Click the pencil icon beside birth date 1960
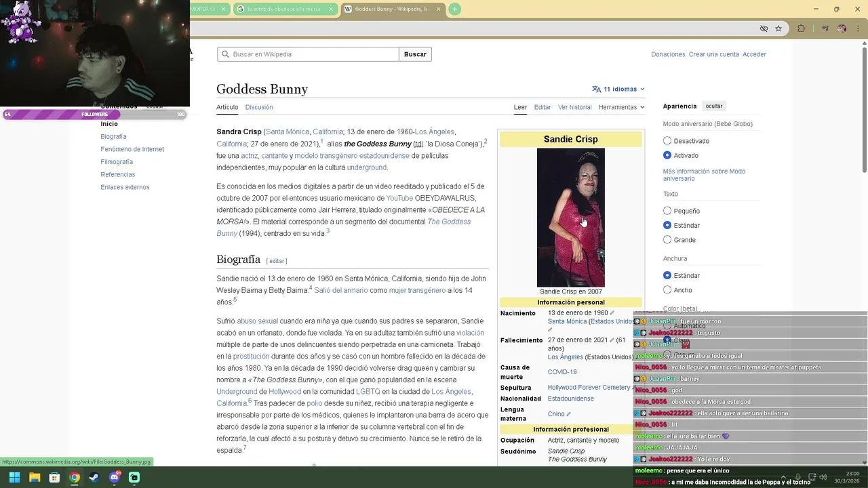 click(x=612, y=313)
